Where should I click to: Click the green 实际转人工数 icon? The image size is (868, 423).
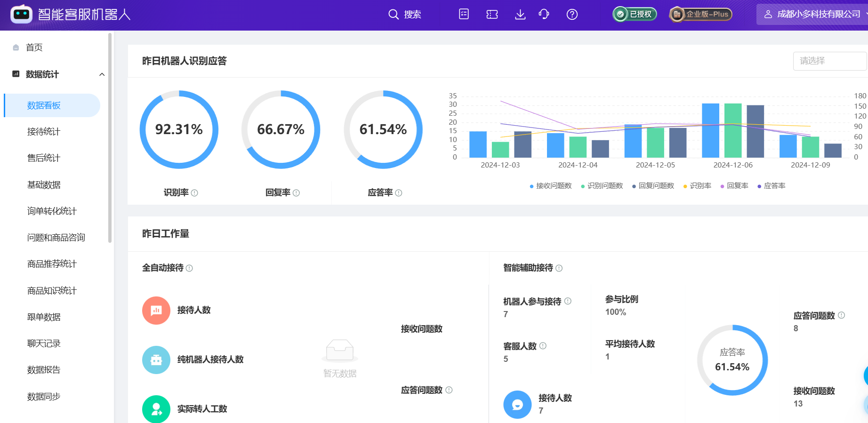click(x=156, y=409)
